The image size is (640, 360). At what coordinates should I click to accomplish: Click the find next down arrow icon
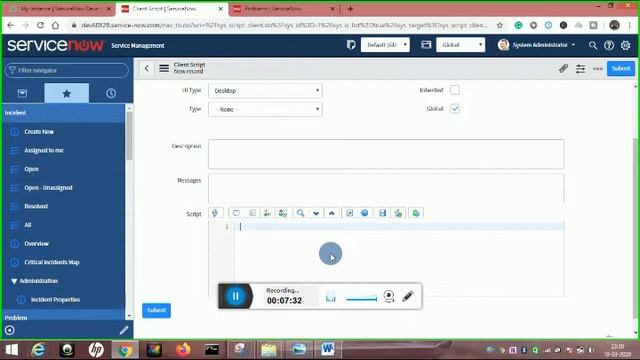pos(316,213)
